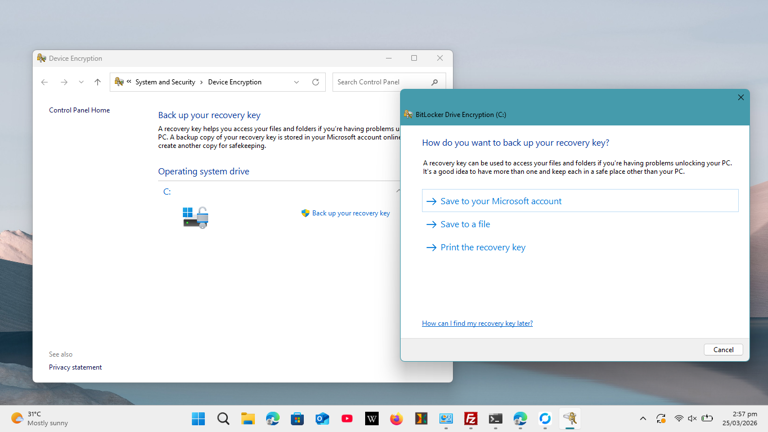The image size is (768, 432).
Task: Refresh the Device Encryption page
Action: point(315,82)
